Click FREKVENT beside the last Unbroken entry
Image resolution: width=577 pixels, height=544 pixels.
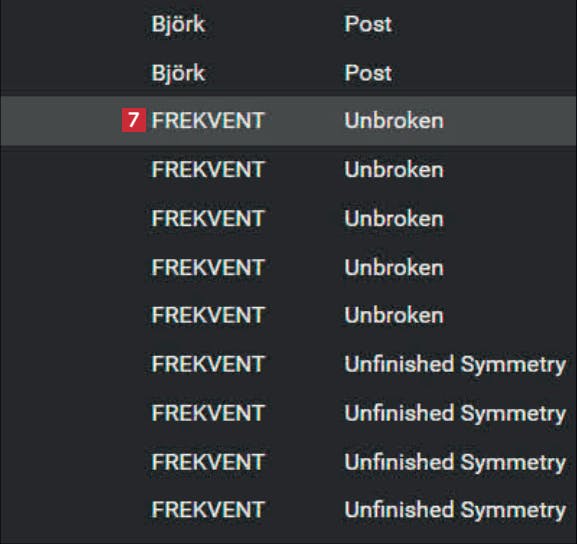[x=208, y=315]
